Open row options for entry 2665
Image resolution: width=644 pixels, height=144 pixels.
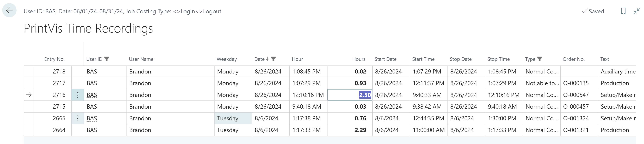78,118
